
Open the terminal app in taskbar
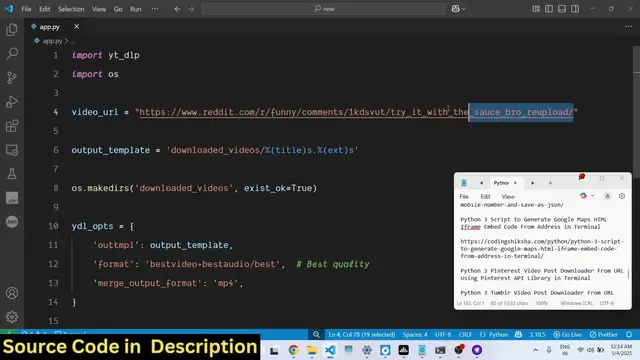440,350
